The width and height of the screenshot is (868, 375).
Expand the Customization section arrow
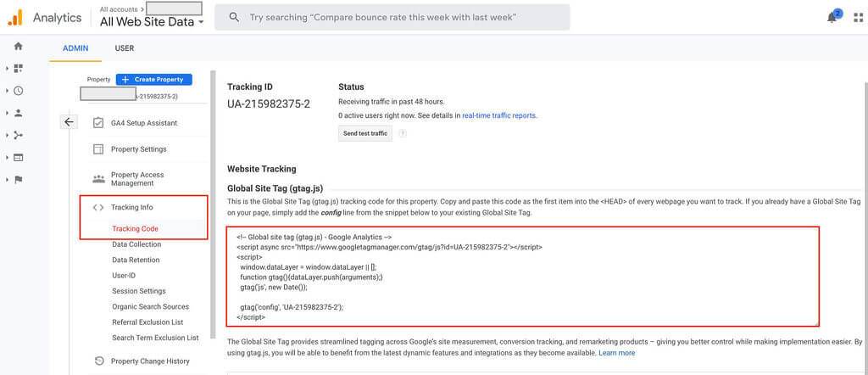coord(7,68)
